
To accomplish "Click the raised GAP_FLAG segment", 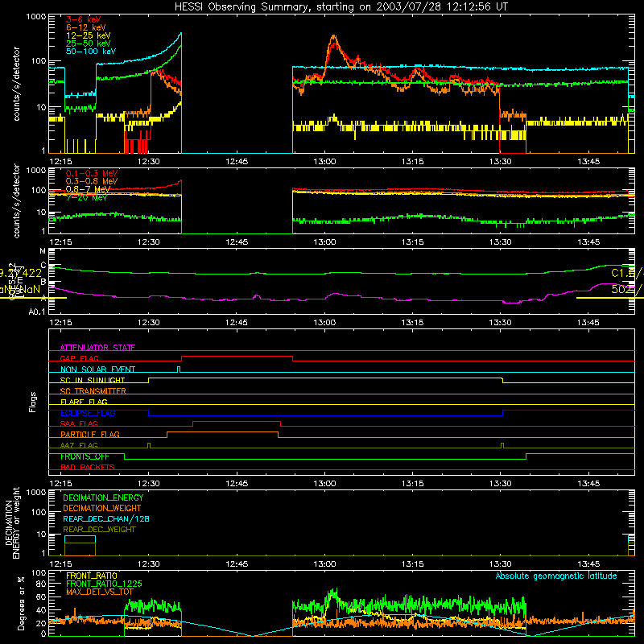I will [237, 357].
